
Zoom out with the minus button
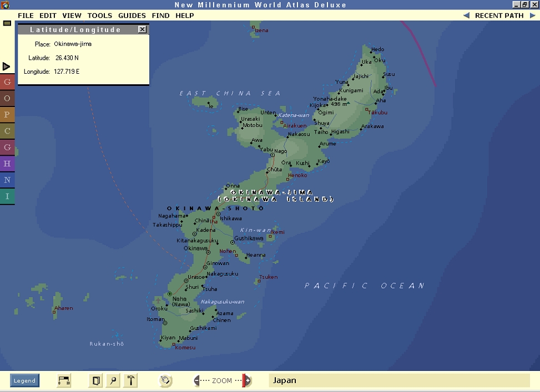coord(196,381)
